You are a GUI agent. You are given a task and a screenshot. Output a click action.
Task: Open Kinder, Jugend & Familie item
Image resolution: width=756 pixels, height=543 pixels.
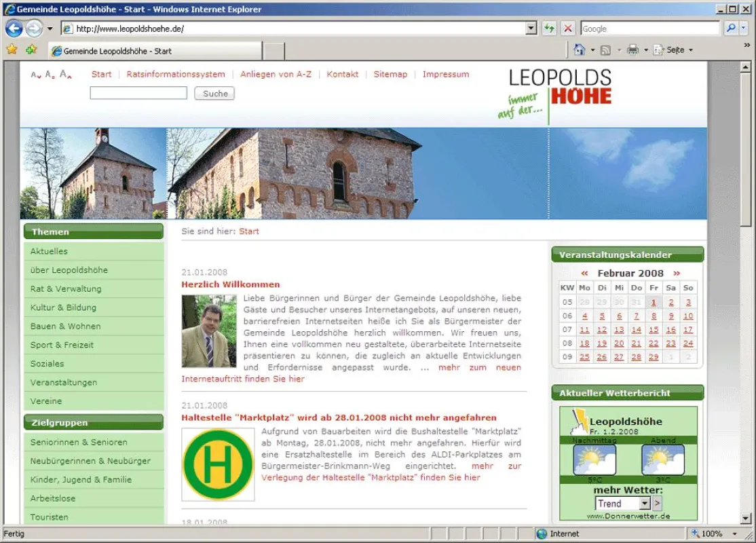pos(94,480)
